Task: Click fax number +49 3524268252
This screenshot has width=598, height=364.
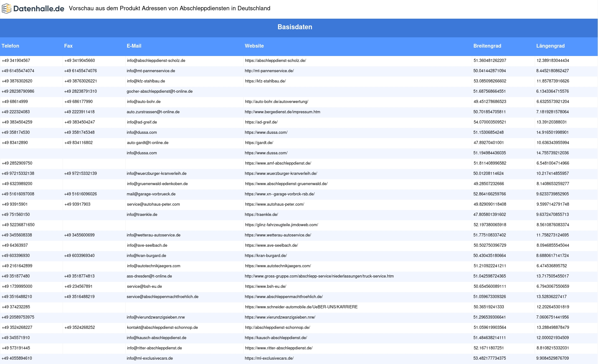Action: (x=80, y=328)
